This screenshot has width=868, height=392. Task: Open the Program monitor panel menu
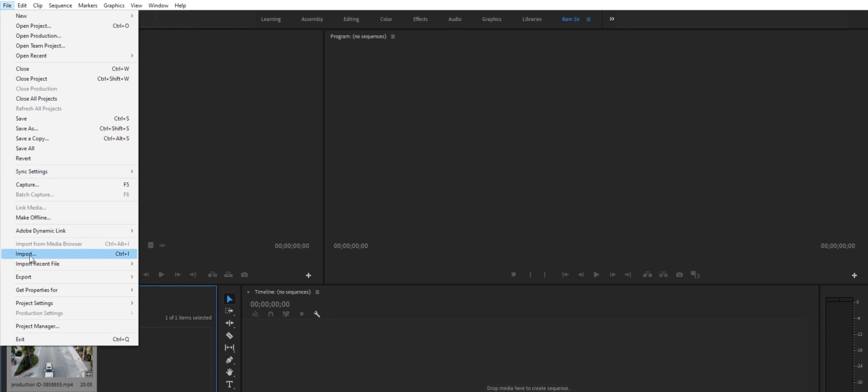(x=393, y=37)
